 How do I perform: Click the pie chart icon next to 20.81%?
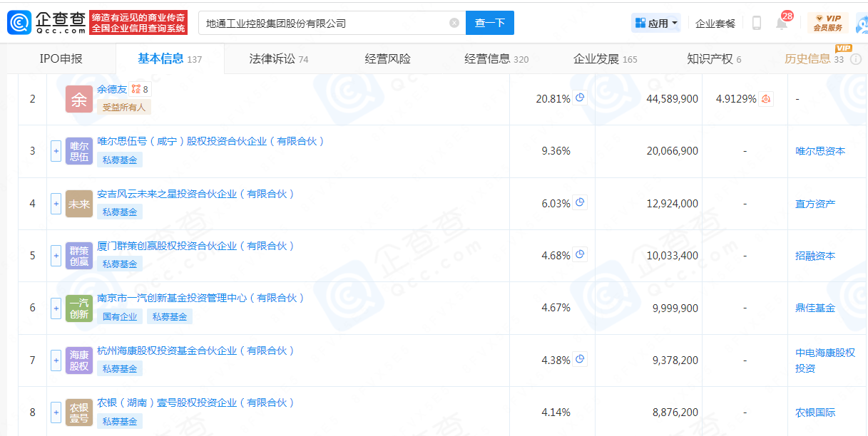(x=581, y=98)
